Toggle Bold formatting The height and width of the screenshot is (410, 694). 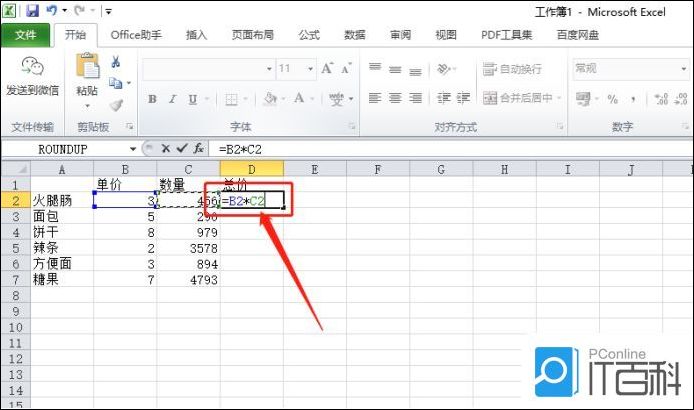point(152,99)
